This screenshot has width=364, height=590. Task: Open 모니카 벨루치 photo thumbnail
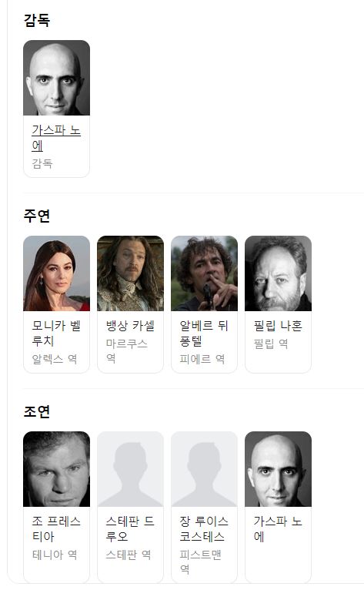coord(56,273)
